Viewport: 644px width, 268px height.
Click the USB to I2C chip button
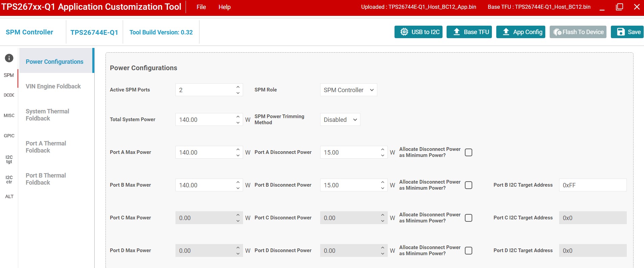(x=419, y=32)
